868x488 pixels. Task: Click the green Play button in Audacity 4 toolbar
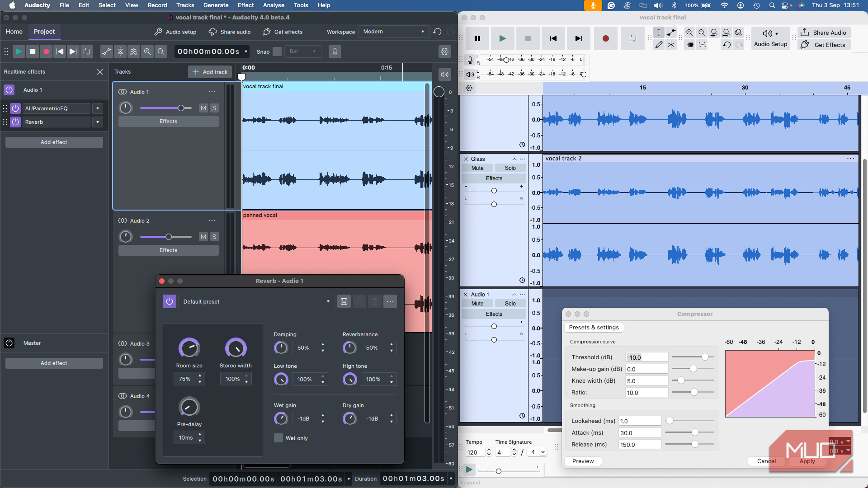point(19,52)
